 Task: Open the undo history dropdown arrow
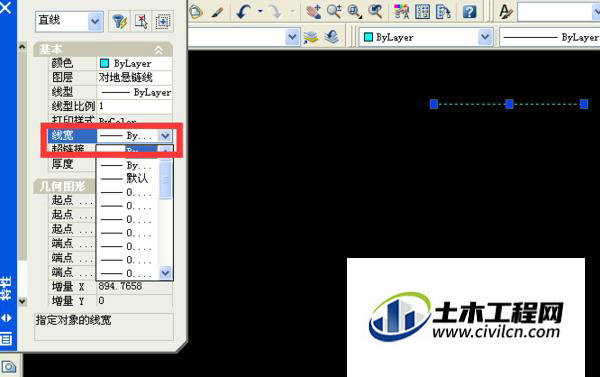pos(260,11)
